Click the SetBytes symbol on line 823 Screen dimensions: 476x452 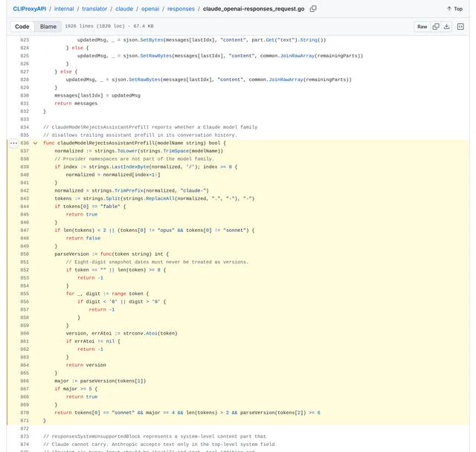coord(152,39)
